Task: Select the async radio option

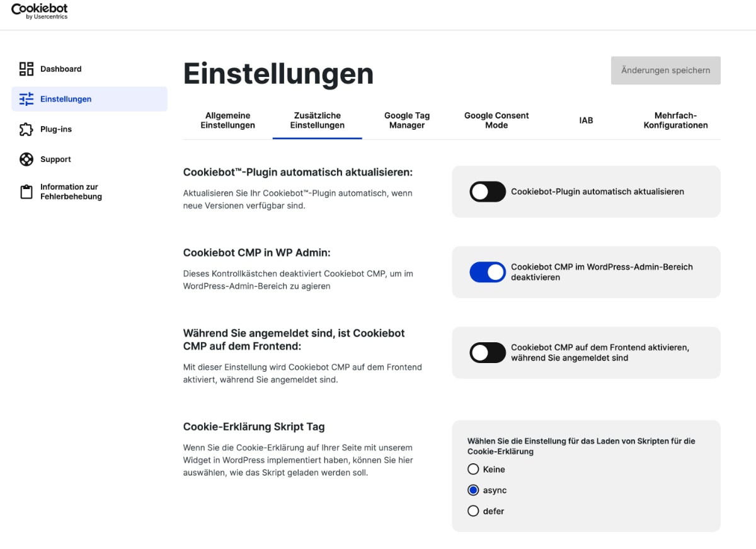Action: click(x=473, y=490)
